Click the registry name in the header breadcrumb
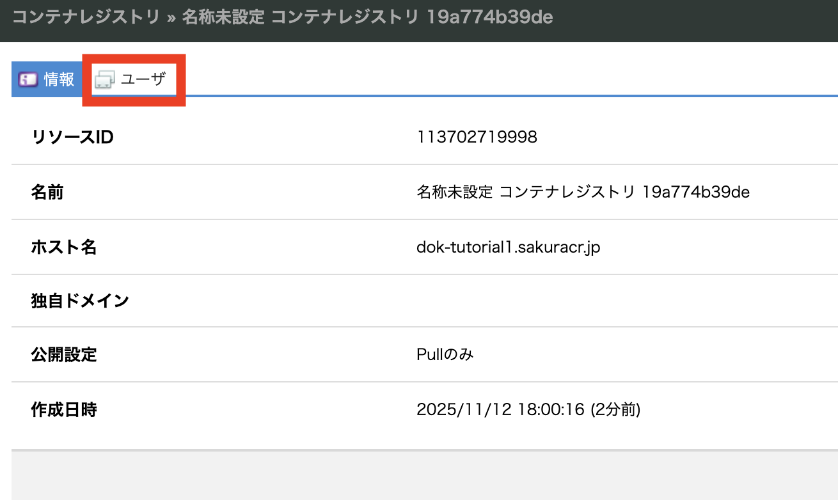This screenshot has height=504, width=838. tap(367, 17)
